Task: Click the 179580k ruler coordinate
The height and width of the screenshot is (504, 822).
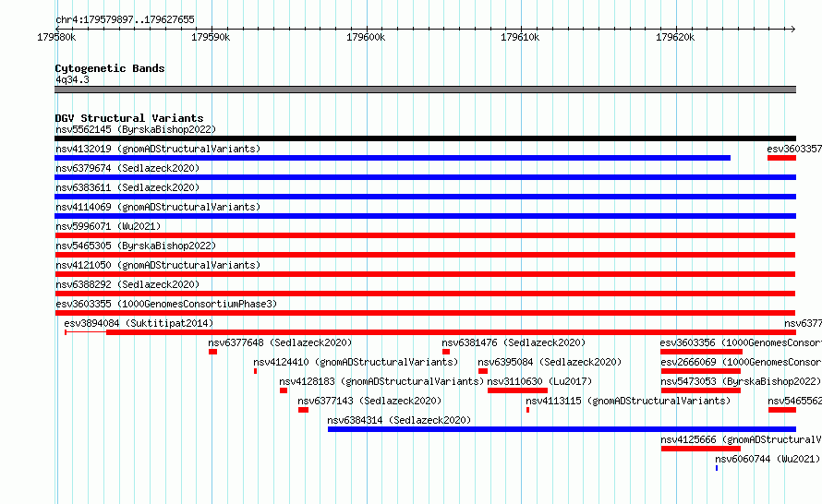Action: (x=56, y=37)
